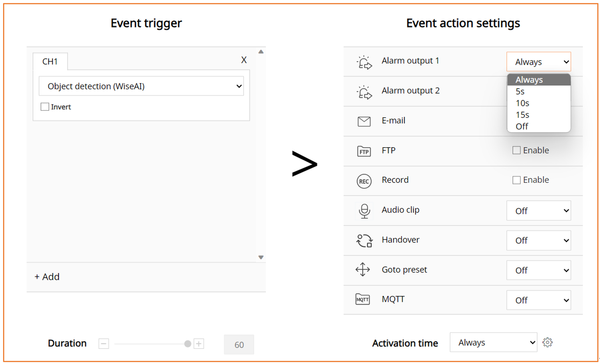Click the Duration slider handle
The image size is (600, 364).
pyautogui.click(x=187, y=344)
